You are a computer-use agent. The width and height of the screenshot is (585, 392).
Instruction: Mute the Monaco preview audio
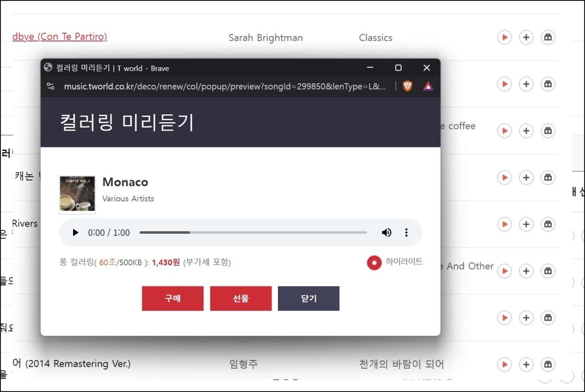pos(387,233)
